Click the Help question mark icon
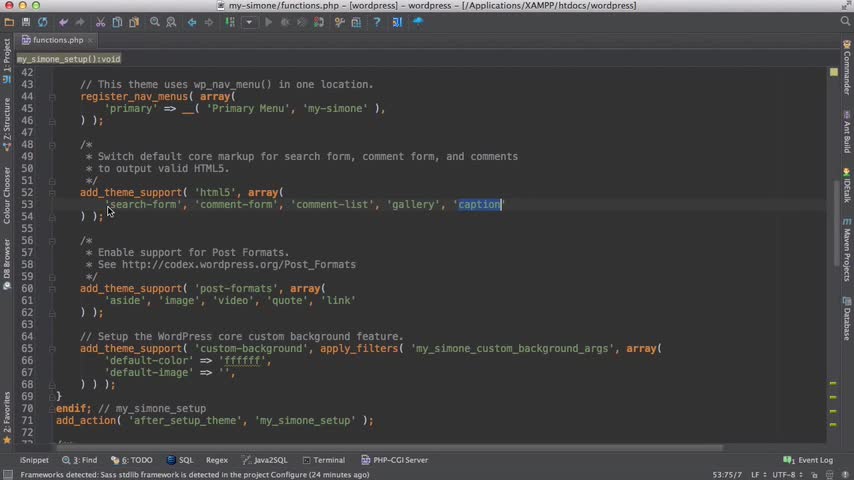The image size is (854, 480). coord(376,22)
